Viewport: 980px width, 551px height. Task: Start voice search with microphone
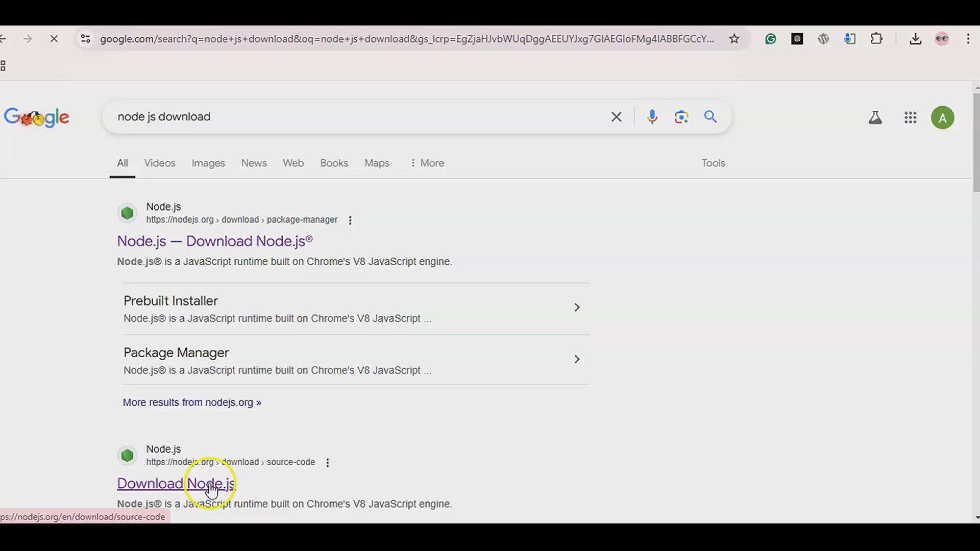point(652,117)
